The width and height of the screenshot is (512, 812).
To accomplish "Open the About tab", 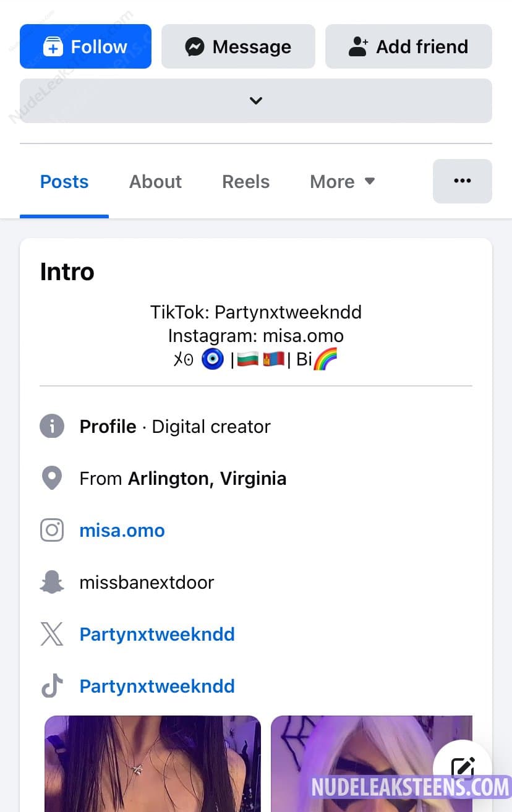I will pyautogui.click(x=155, y=182).
